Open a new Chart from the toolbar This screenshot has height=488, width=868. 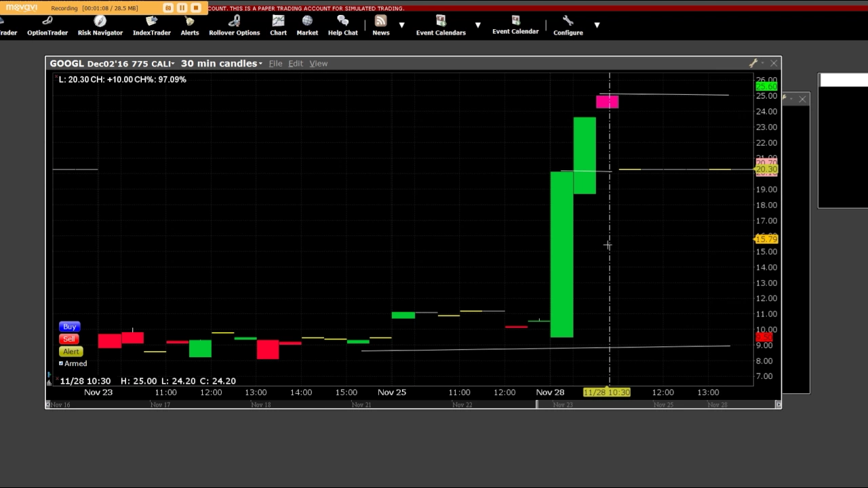[278, 26]
